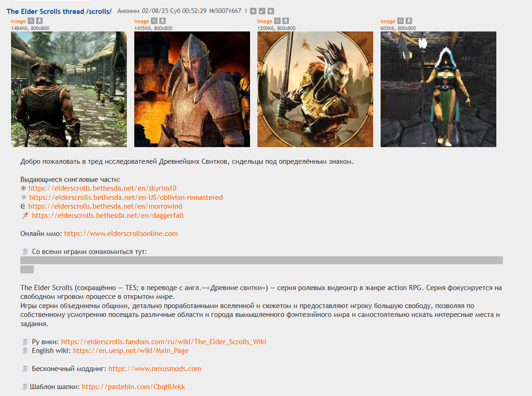The width and height of the screenshot is (532, 396).
Task: Open 'image' filename link above Morrowind picture
Action: click(265, 21)
